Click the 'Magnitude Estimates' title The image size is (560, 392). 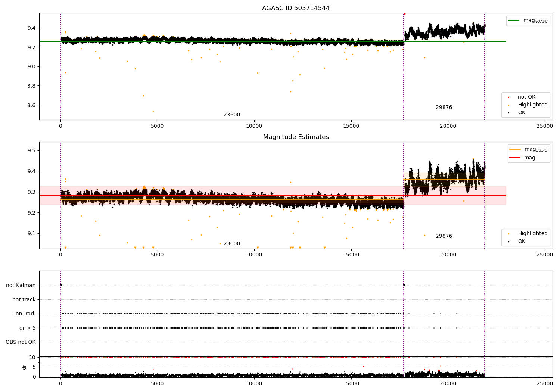point(296,137)
